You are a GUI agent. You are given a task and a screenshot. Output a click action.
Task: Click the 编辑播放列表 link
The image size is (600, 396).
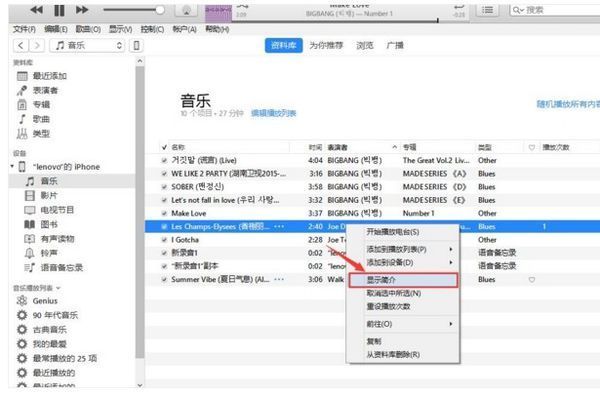point(273,113)
